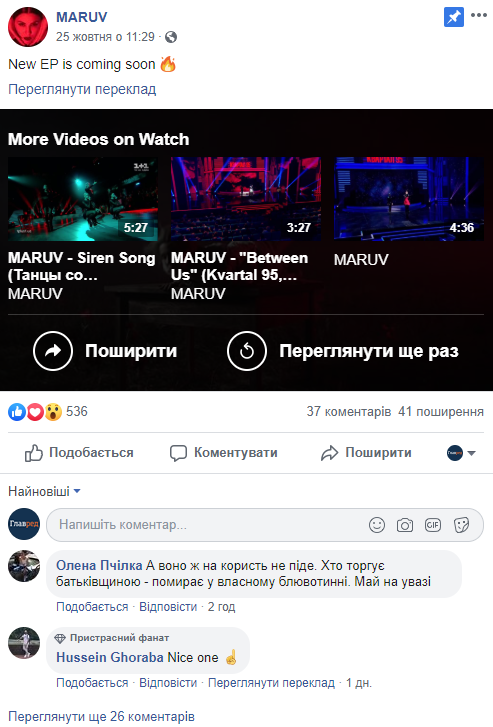Load more with Переглянути ще 26 коментарів
Viewport: 493px width, 727px height.
[x=102, y=716]
